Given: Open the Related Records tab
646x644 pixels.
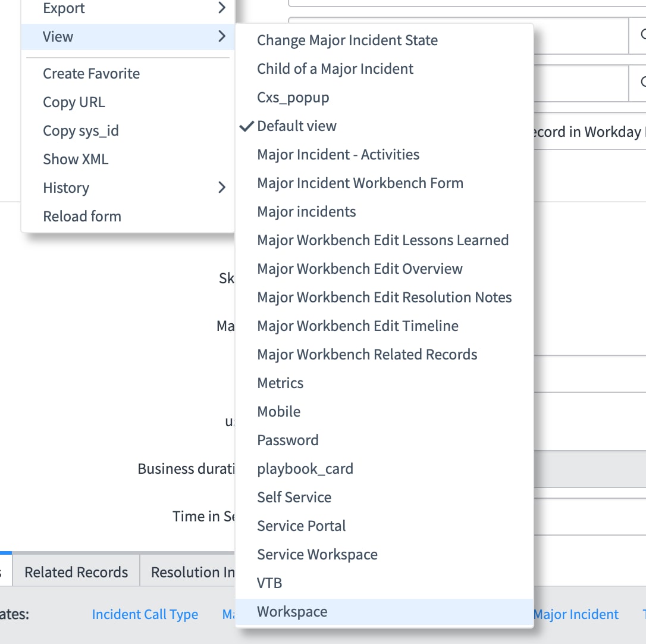Looking at the screenshot, I should [x=76, y=572].
